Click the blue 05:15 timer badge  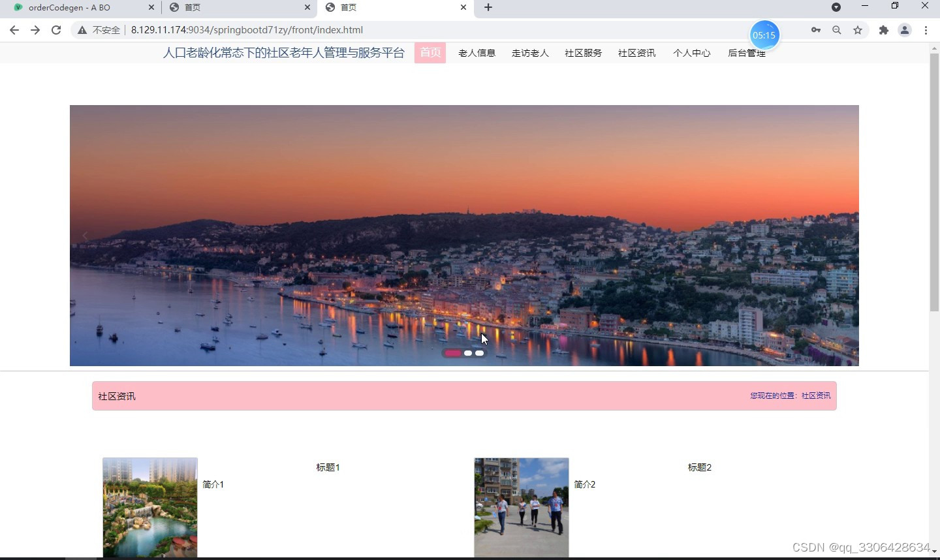tap(764, 35)
